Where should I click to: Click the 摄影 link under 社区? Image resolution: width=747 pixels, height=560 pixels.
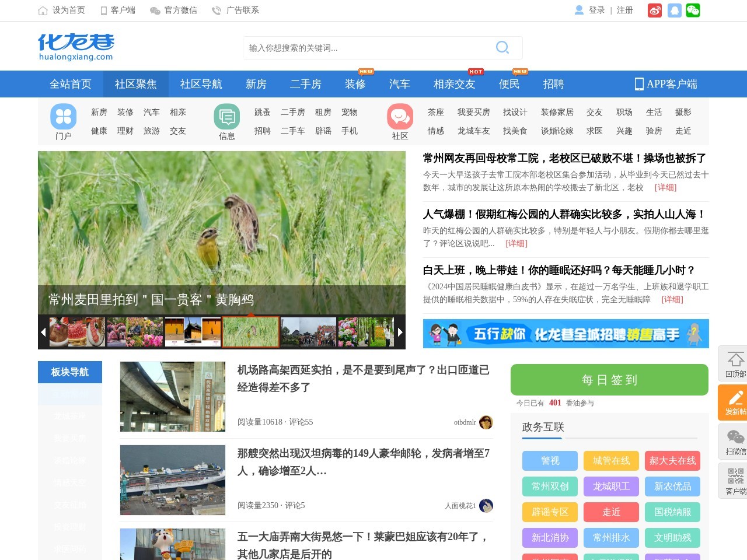(683, 112)
